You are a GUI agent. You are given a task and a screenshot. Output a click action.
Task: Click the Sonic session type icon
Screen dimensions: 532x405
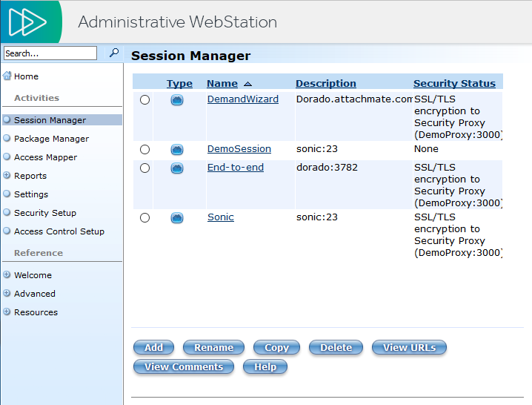[177, 218]
